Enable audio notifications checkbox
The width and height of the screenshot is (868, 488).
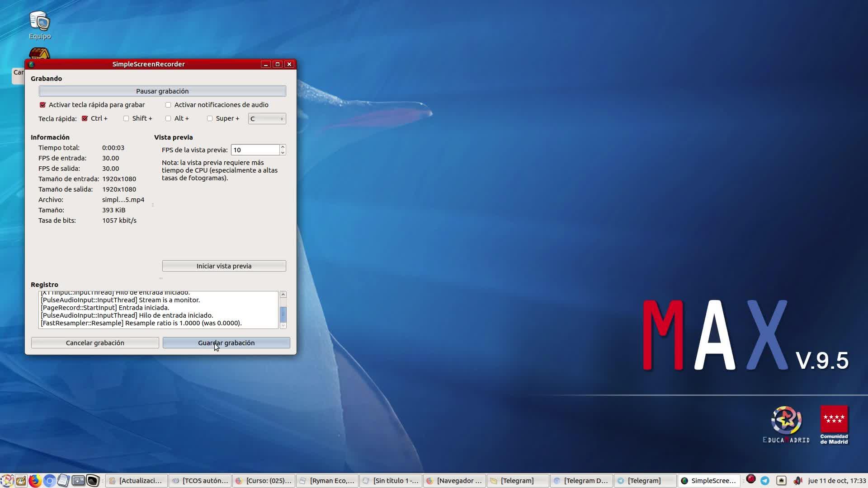[168, 105]
